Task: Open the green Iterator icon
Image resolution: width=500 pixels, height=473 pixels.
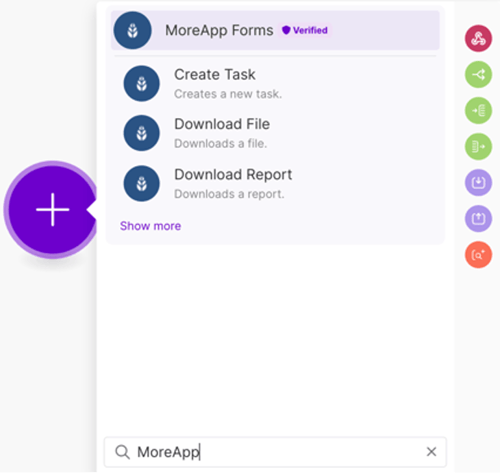Action: click(x=478, y=146)
